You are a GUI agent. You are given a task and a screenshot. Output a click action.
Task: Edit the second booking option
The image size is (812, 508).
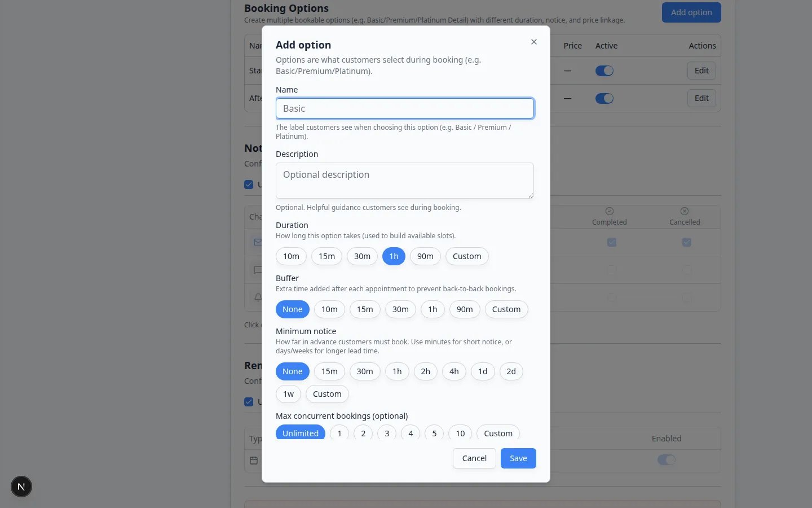coord(701,98)
